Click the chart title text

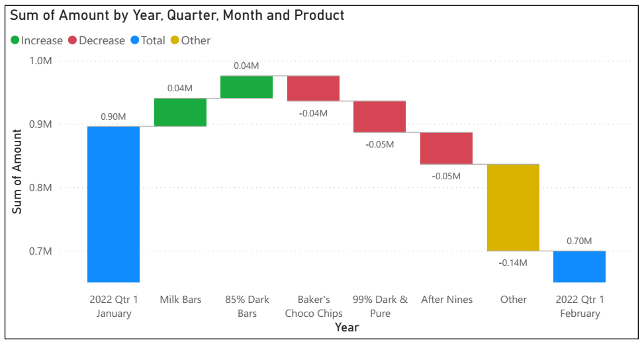click(177, 15)
